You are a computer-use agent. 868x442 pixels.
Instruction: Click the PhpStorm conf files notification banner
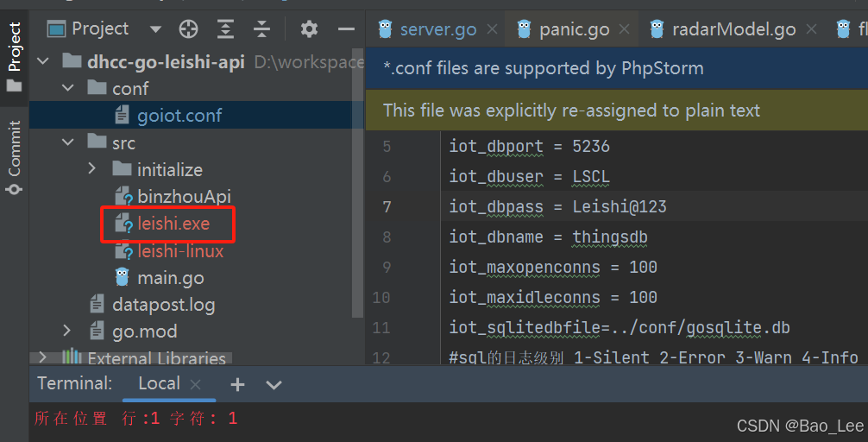tap(617, 68)
